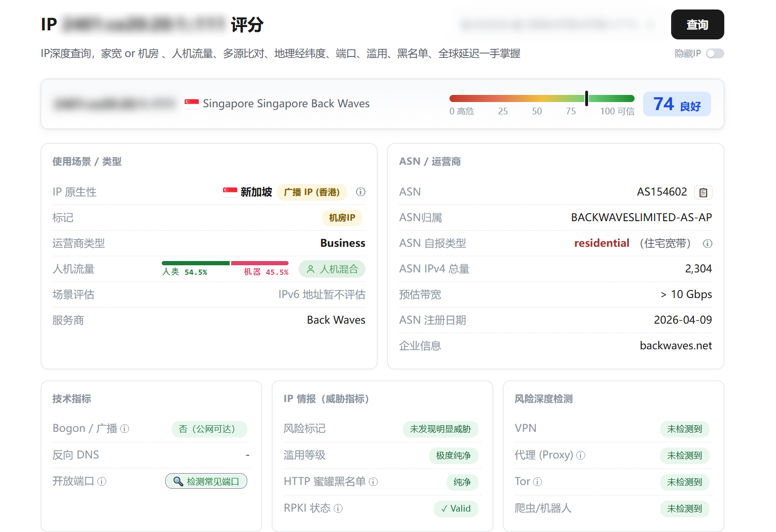Click the residential label text
This screenshot has height=532, width=776.
click(x=602, y=243)
